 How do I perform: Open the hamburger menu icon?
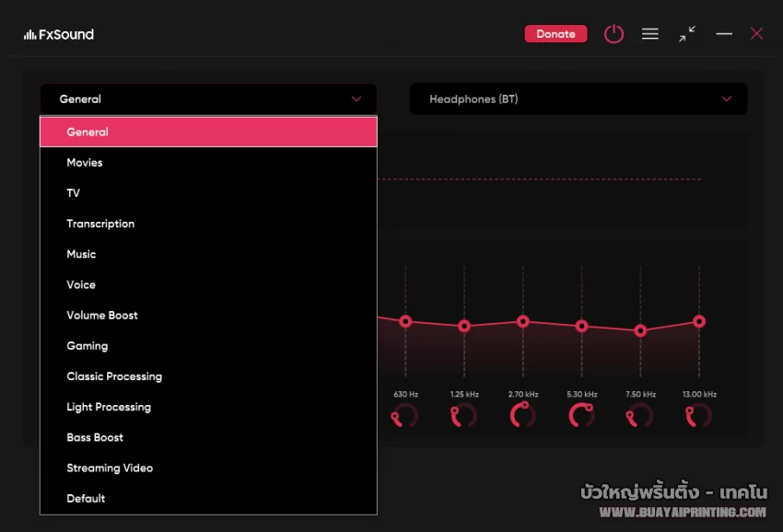650,34
